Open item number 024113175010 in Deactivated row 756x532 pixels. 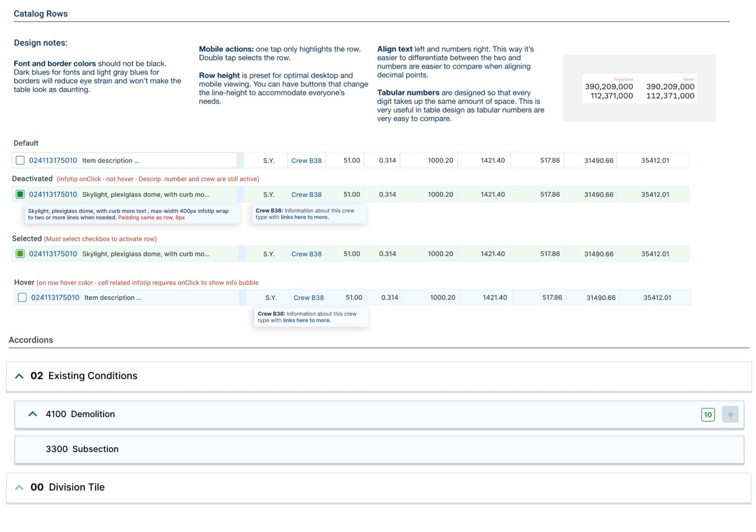point(53,194)
